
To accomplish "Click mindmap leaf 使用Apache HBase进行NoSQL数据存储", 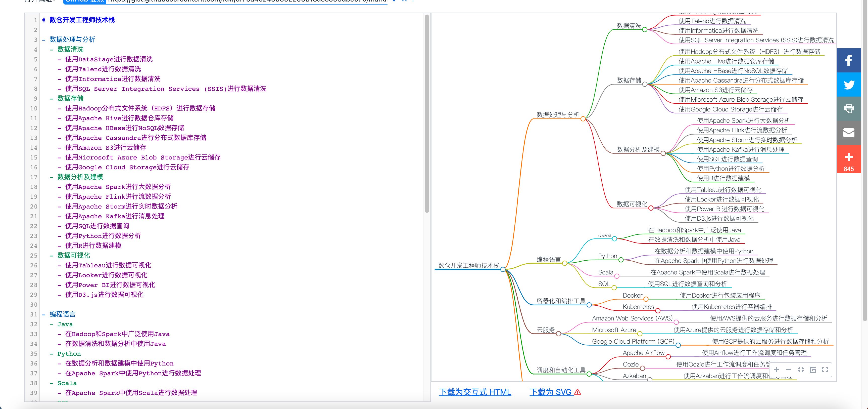I will pos(733,71).
